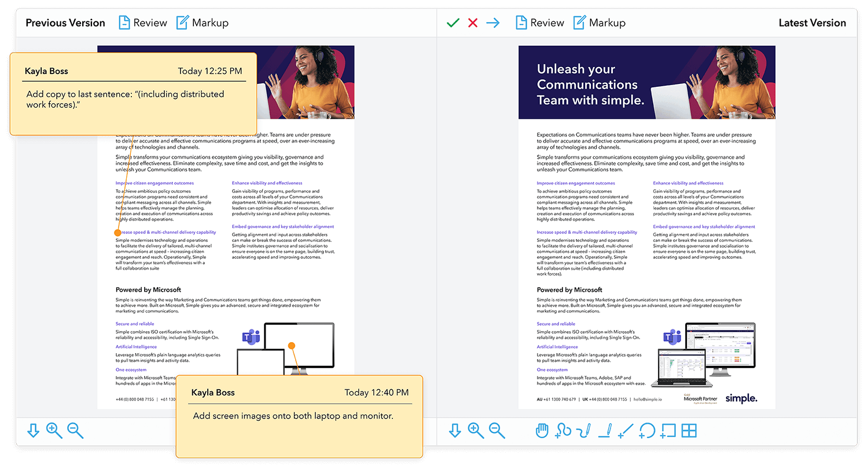
Task: Select the straight line annotation tool
Action: (626, 431)
